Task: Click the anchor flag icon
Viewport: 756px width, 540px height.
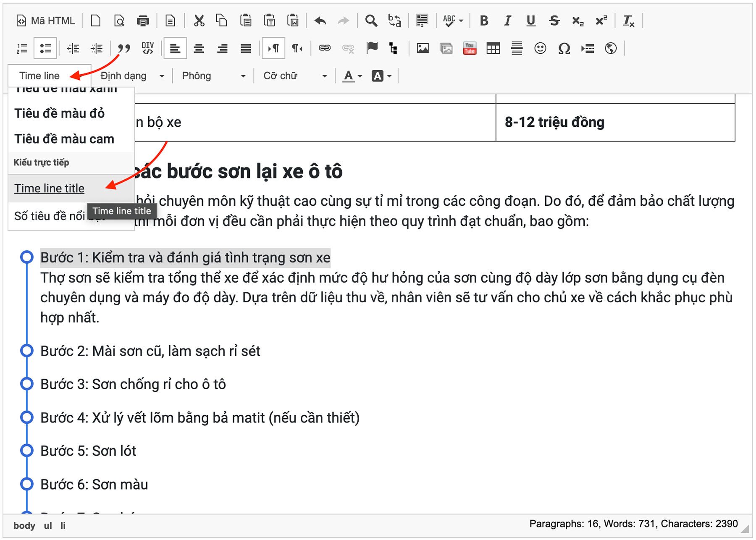Action: (372, 48)
